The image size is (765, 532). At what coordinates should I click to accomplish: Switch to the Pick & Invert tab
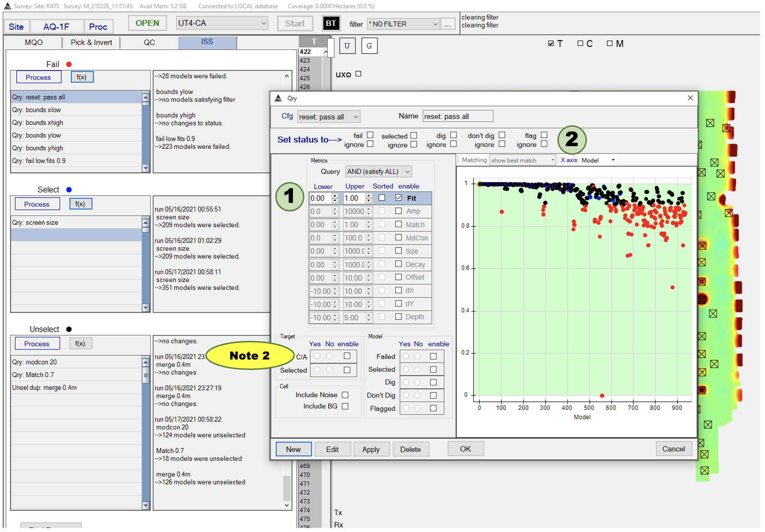91,42
